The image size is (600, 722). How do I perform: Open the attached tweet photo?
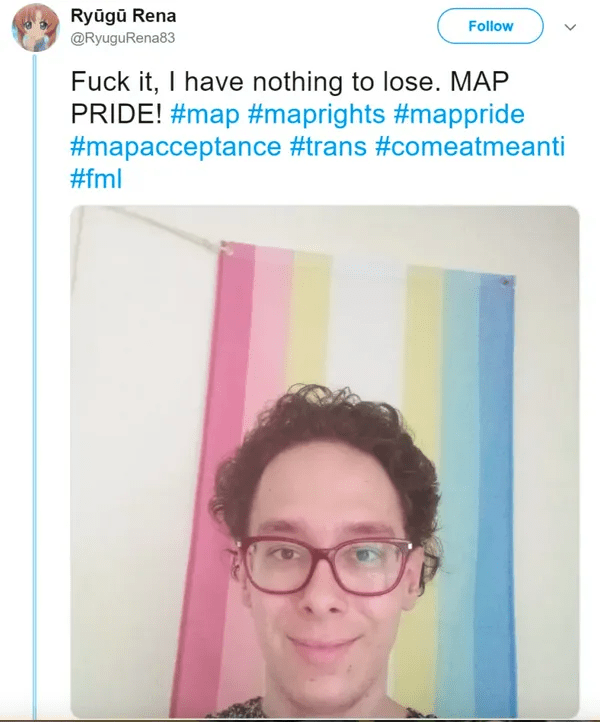pyautogui.click(x=325, y=461)
